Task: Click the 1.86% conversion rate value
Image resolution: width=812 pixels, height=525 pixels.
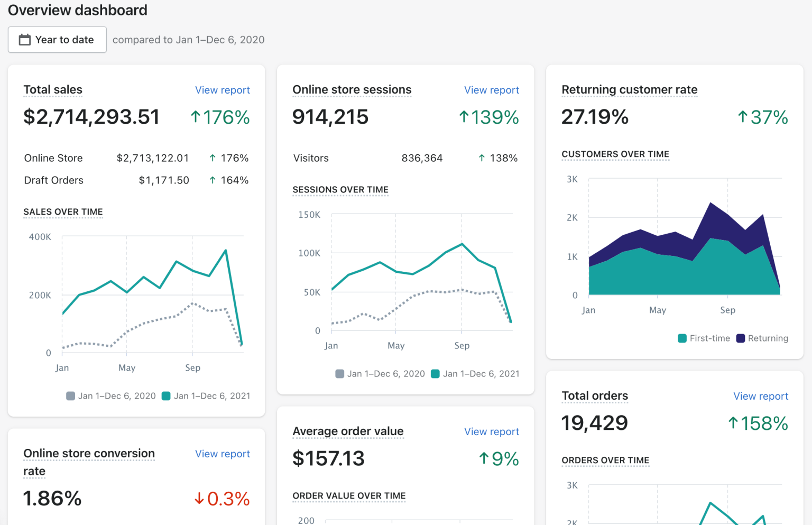Action: tap(52, 499)
